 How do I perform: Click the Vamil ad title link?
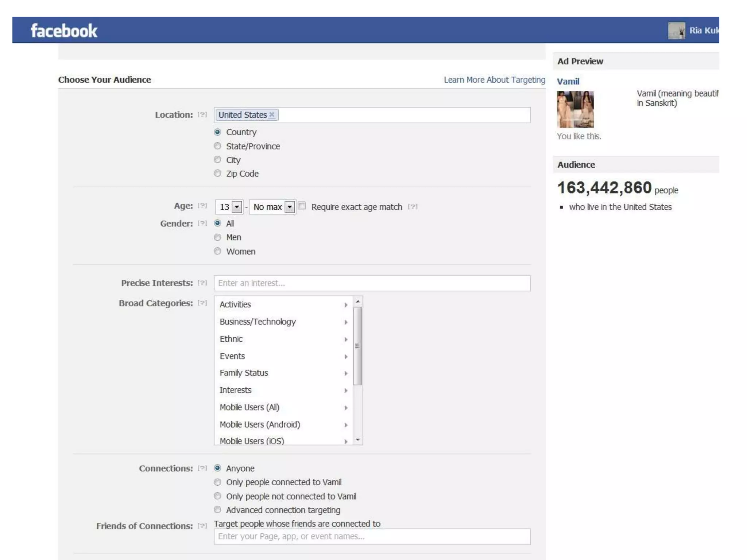568,81
